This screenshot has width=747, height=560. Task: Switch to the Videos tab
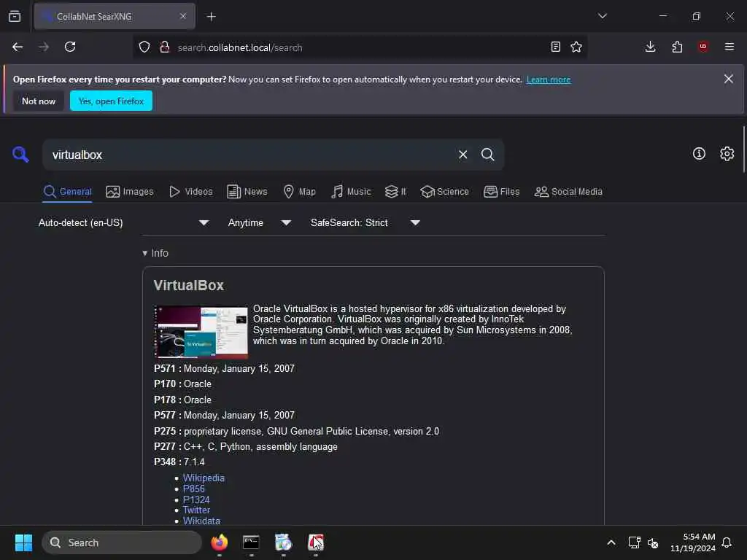tap(190, 192)
